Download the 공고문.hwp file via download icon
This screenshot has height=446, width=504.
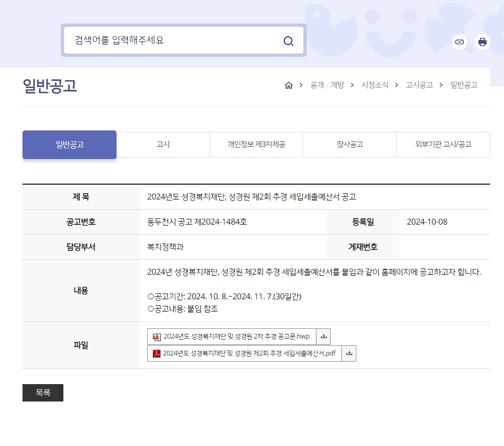click(324, 337)
